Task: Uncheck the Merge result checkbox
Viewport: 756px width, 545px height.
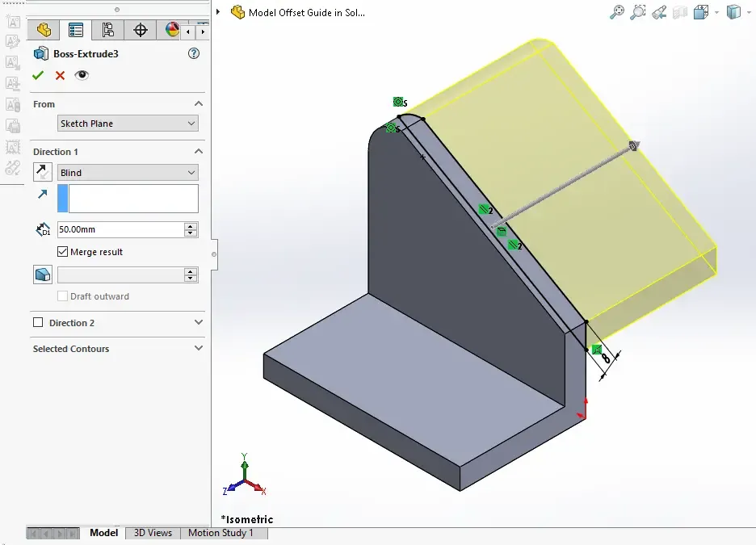Action: point(63,252)
